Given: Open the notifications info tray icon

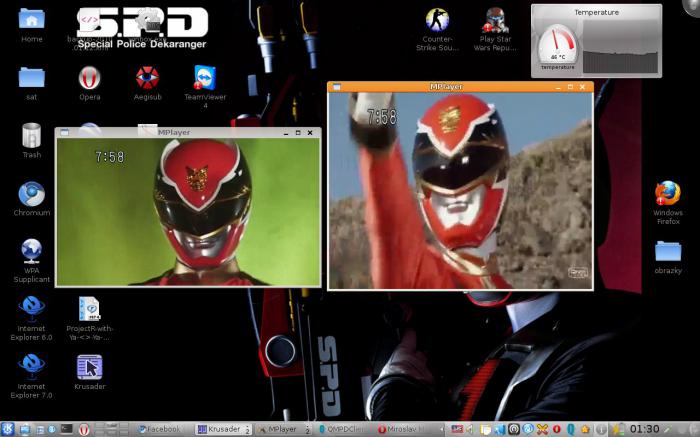Looking at the screenshot, I should point(601,429).
